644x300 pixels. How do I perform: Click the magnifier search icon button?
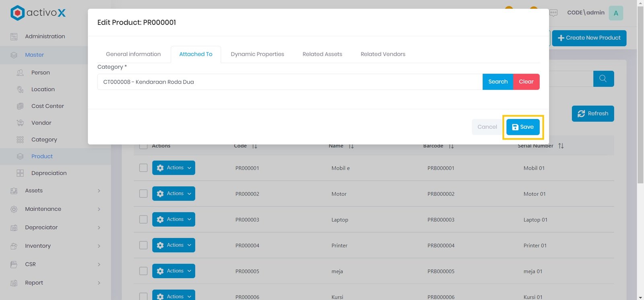coord(603,79)
